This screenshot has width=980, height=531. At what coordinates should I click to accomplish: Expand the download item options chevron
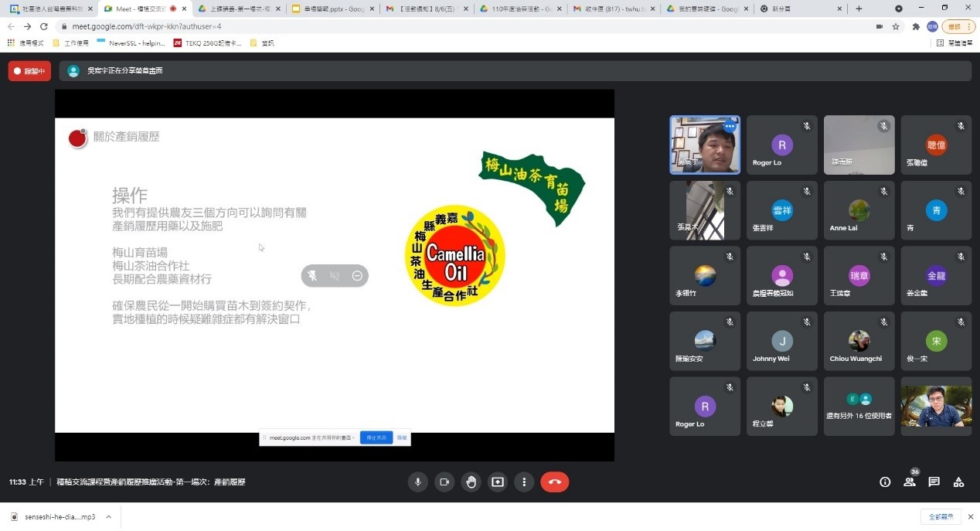pyautogui.click(x=108, y=516)
